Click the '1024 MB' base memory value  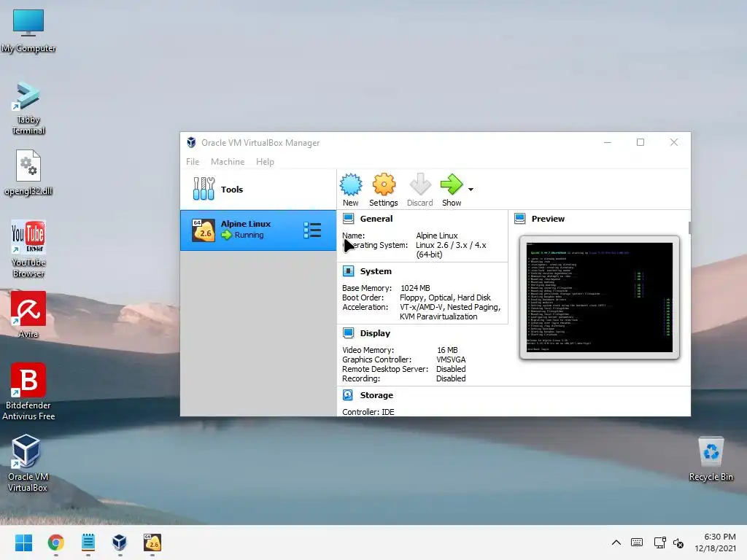415,287
